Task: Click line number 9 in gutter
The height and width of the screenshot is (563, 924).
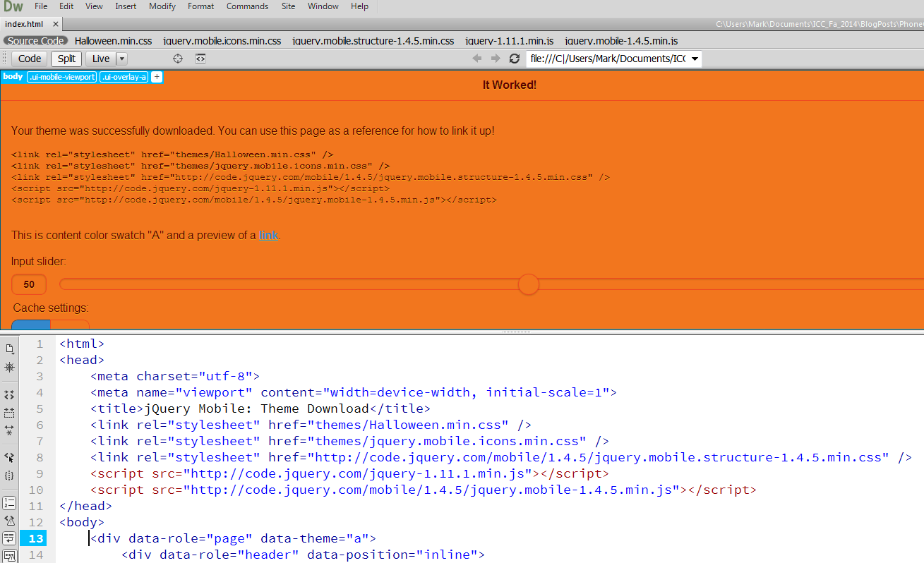Action: pos(40,473)
